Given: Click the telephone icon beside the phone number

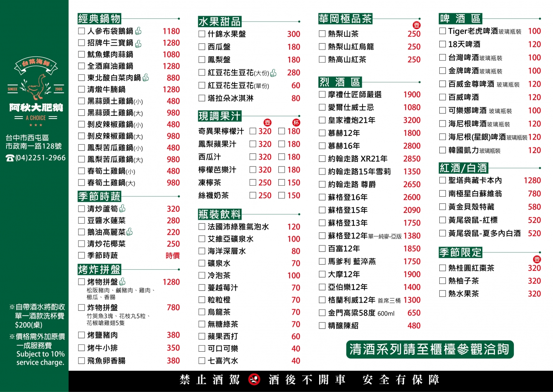Looking at the screenshot, I should click(10, 158).
